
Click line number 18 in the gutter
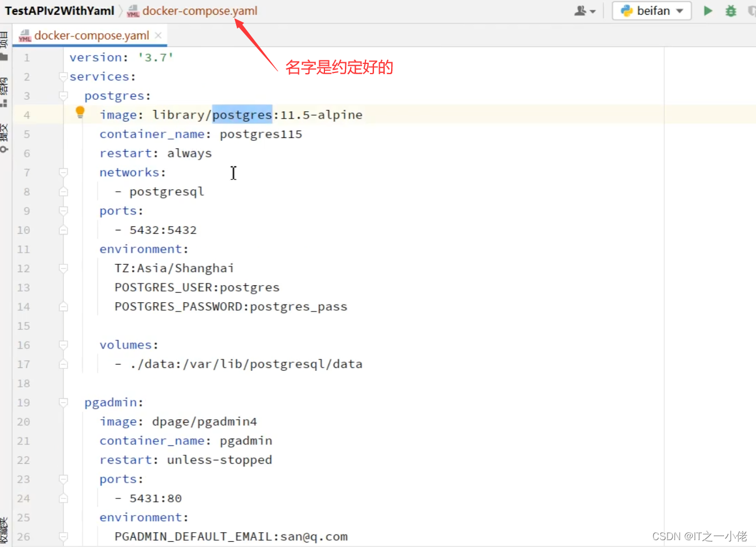tap(23, 383)
